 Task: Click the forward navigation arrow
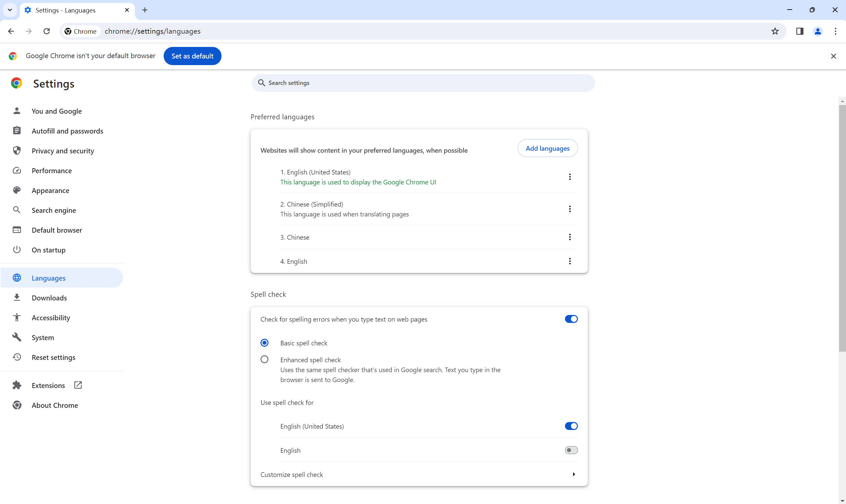click(29, 31)
